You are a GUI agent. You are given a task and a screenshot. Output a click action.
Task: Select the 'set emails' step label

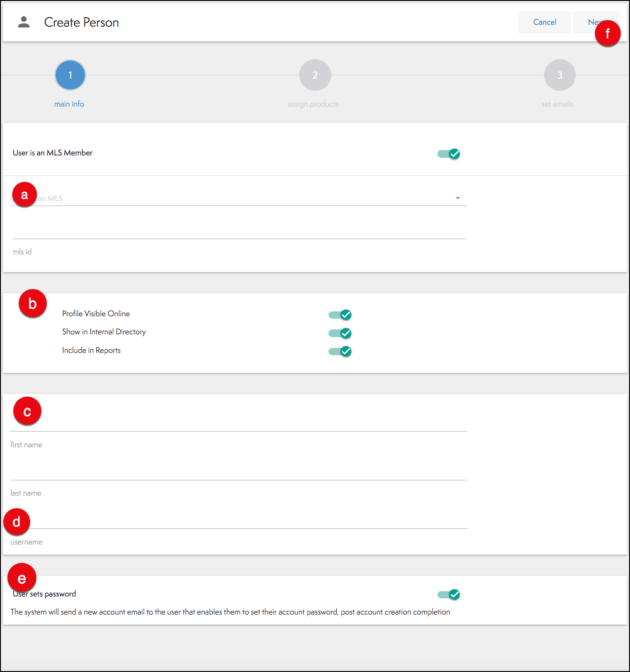tap(557, 104)
